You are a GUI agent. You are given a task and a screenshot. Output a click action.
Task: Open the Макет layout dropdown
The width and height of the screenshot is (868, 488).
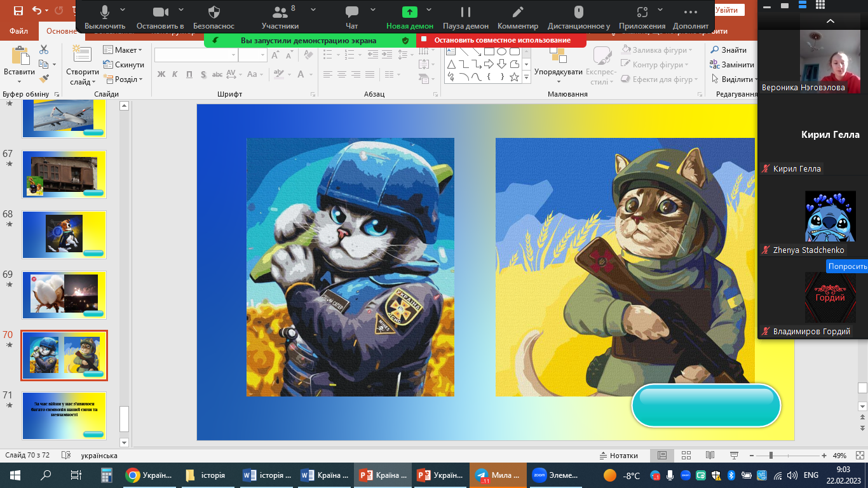click(x=123, y=50)
